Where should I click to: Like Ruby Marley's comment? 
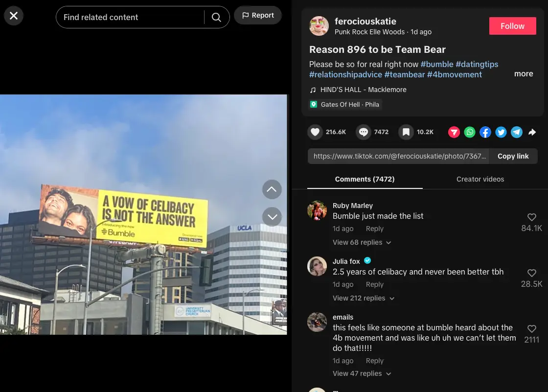(532, 217)
